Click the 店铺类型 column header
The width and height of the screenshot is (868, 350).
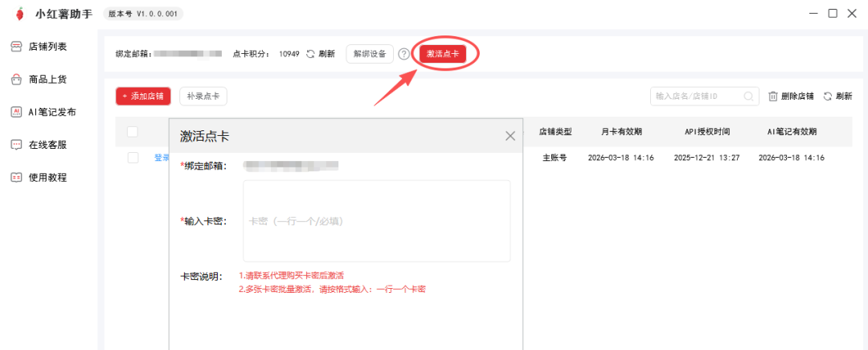555,132
